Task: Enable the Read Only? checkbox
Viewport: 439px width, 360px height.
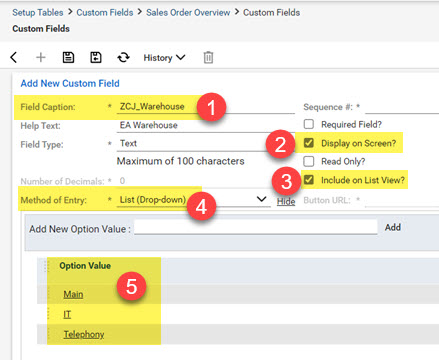Action: pos(309,161)
